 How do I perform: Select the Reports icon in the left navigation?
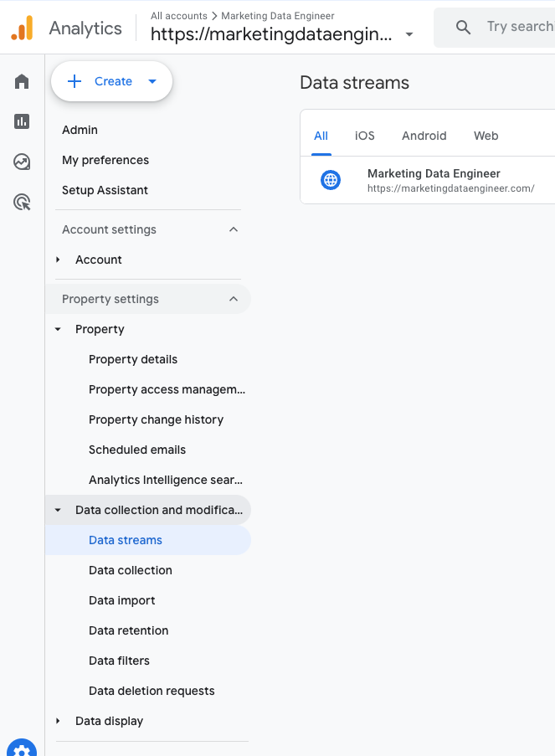tap(21, 121)
